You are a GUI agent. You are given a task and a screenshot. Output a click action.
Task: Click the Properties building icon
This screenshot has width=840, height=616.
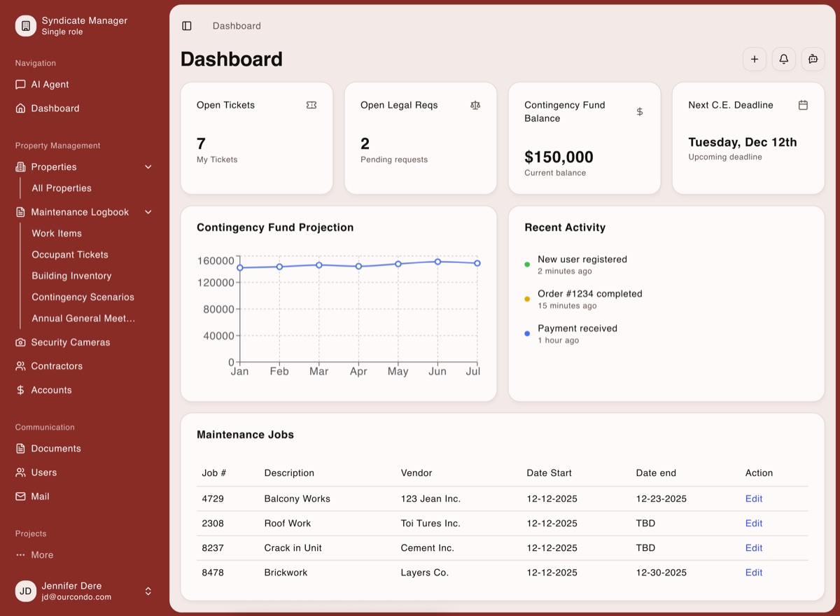pos(20,167)
